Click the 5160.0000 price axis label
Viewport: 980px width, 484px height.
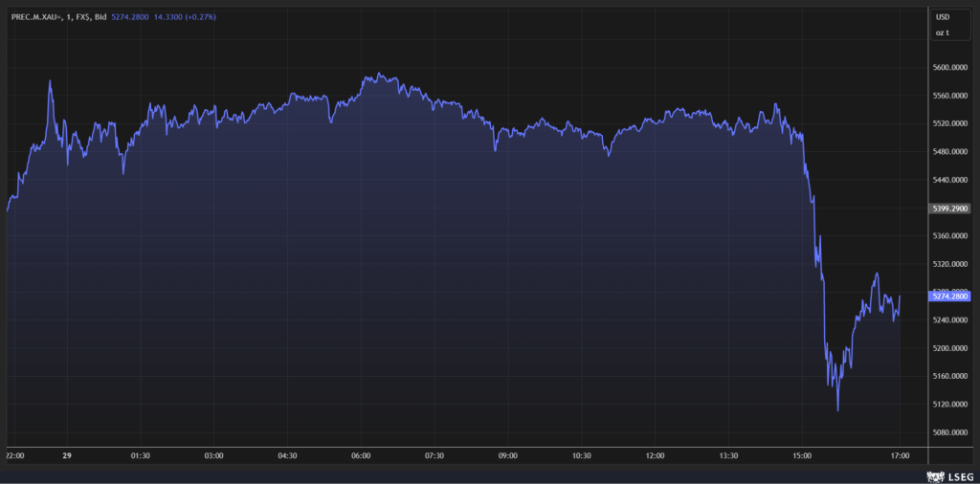point(950,376)
